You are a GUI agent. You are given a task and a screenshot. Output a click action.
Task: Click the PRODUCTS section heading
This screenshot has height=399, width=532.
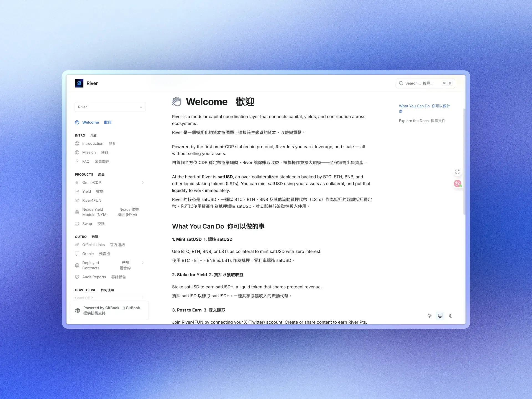point(89,174)
